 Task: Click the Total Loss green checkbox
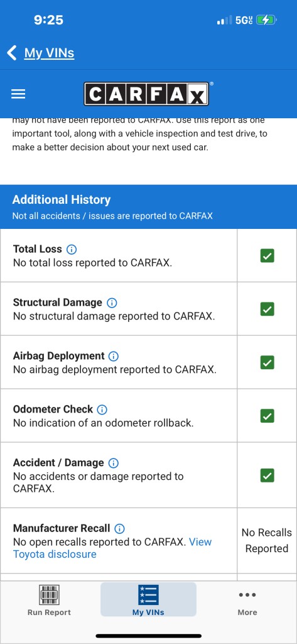[x=267, y=256]
